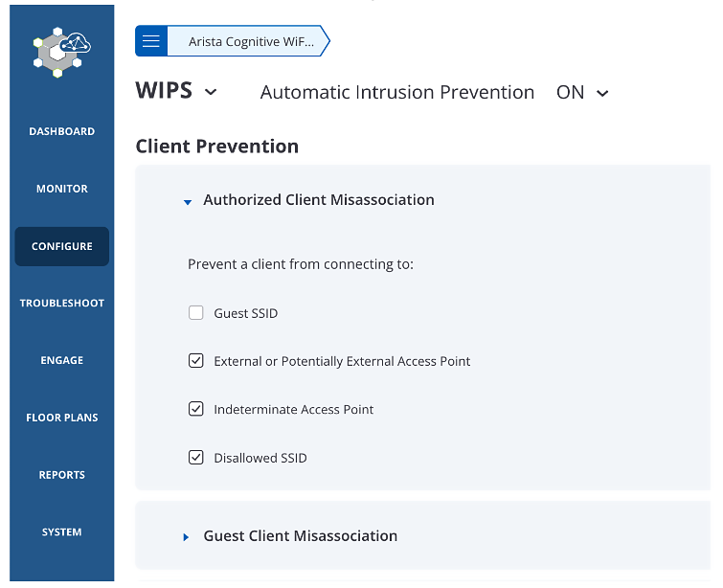This screenshot has height=588, width=723.
Task: Open Floor Plans from the sidebar
Action: coord(62,418)
